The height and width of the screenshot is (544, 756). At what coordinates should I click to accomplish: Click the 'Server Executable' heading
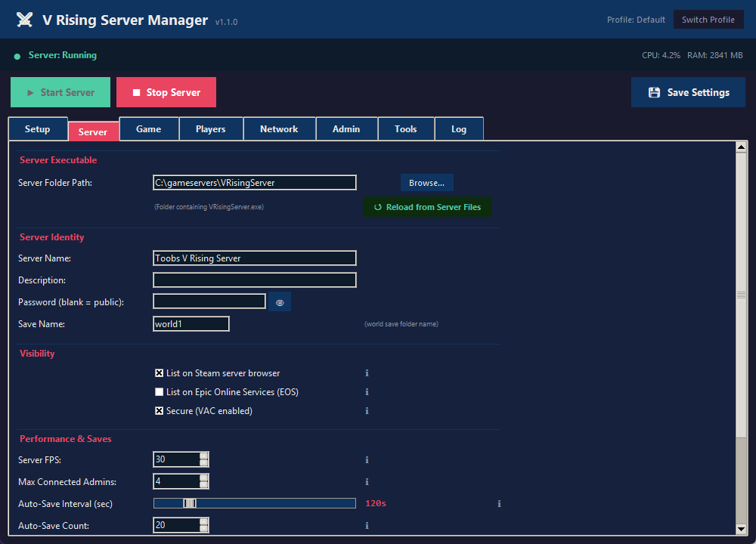(x=58, y=160)
